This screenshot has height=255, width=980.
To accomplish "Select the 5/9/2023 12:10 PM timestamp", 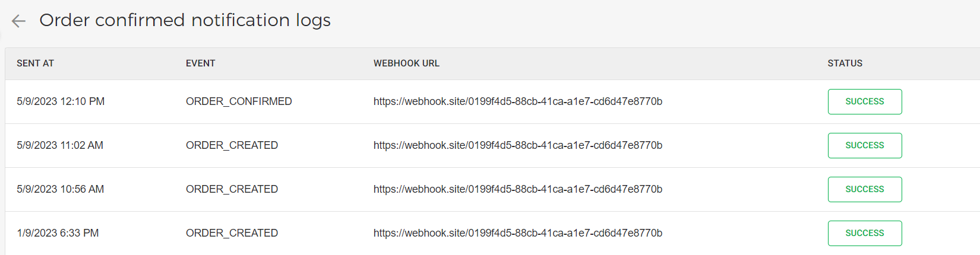I will (x=61, y=101).
